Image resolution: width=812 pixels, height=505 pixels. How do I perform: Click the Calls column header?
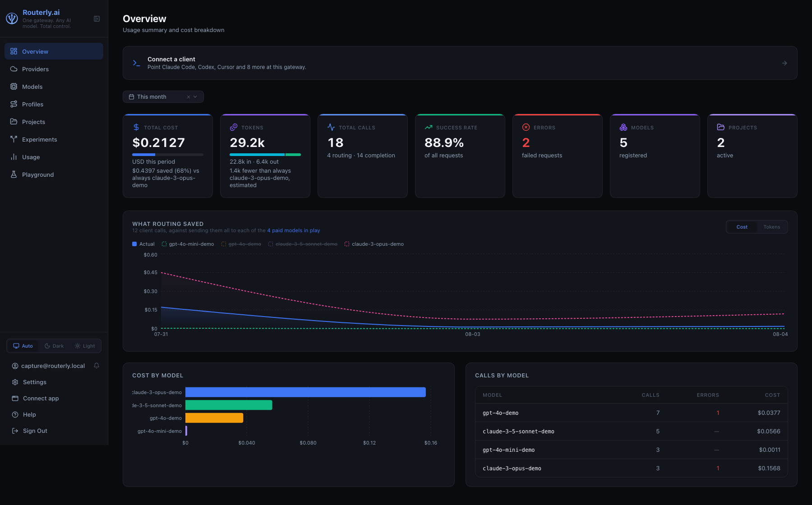click(x=651, y=395)
